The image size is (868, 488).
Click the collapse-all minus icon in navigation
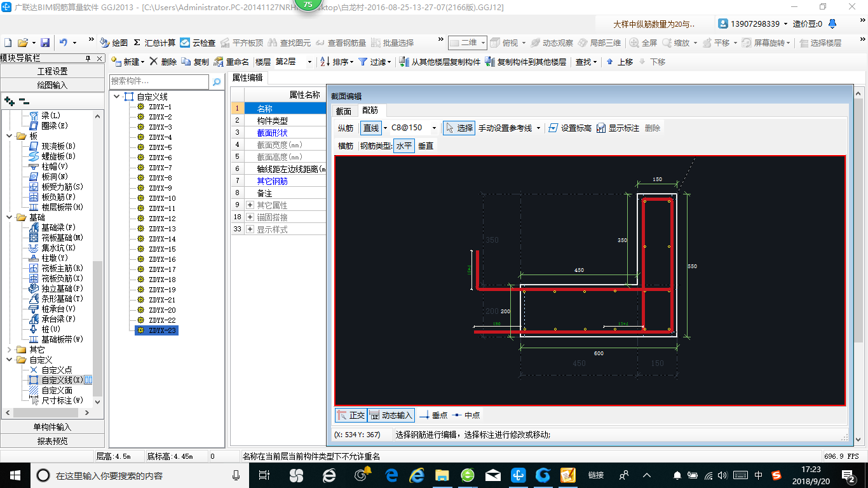24,101
